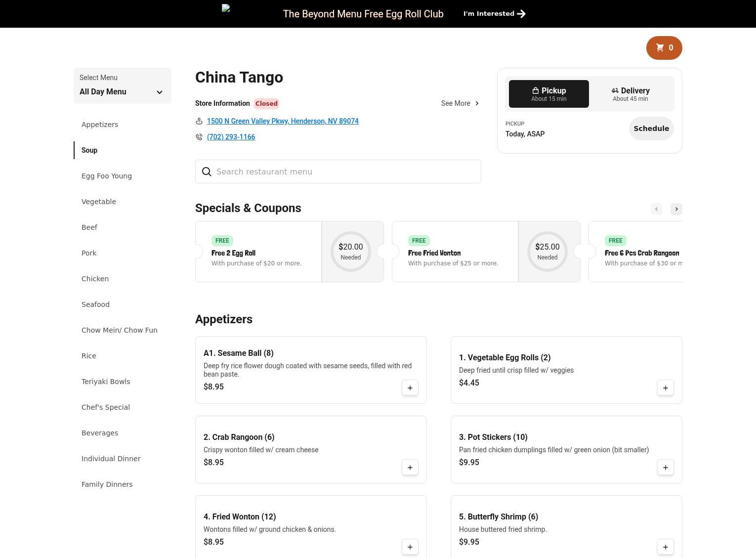The image size is (756, 558).
Task: Add Crab Rangoon using plus icon
Action: [x=410, y=468]
